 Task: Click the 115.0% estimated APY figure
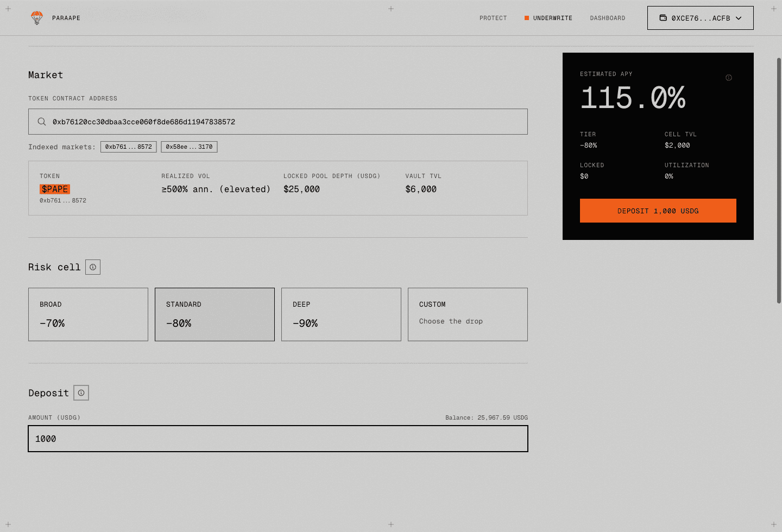633,98
